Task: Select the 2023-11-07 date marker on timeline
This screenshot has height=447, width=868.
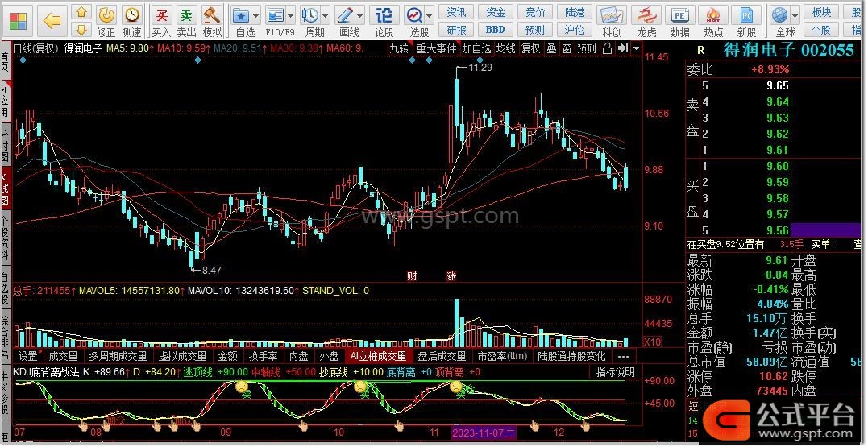Action: 484,433
